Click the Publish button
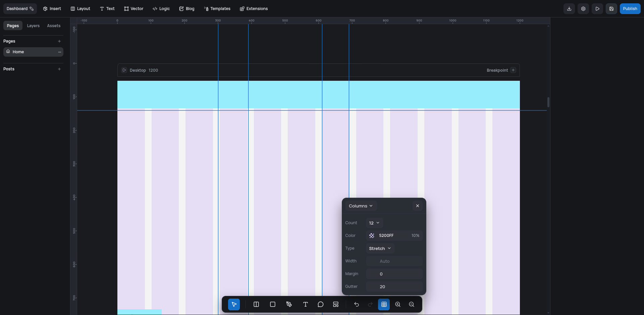The width and height of the screenshot is (644, 315). point(630,8)
